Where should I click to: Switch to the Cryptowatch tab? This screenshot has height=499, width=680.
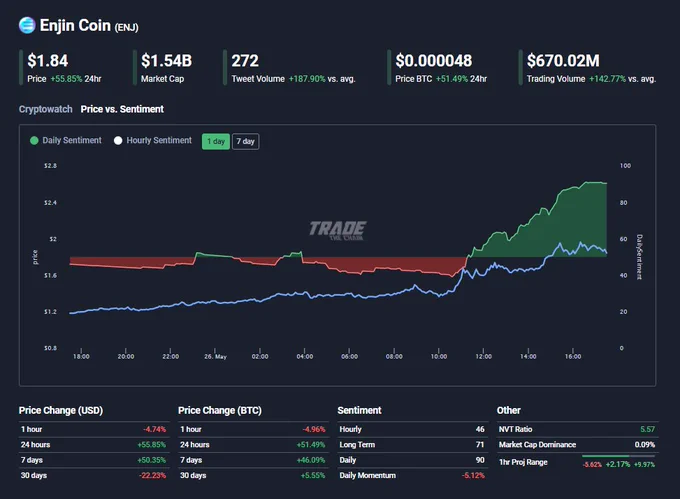(46, 109)
